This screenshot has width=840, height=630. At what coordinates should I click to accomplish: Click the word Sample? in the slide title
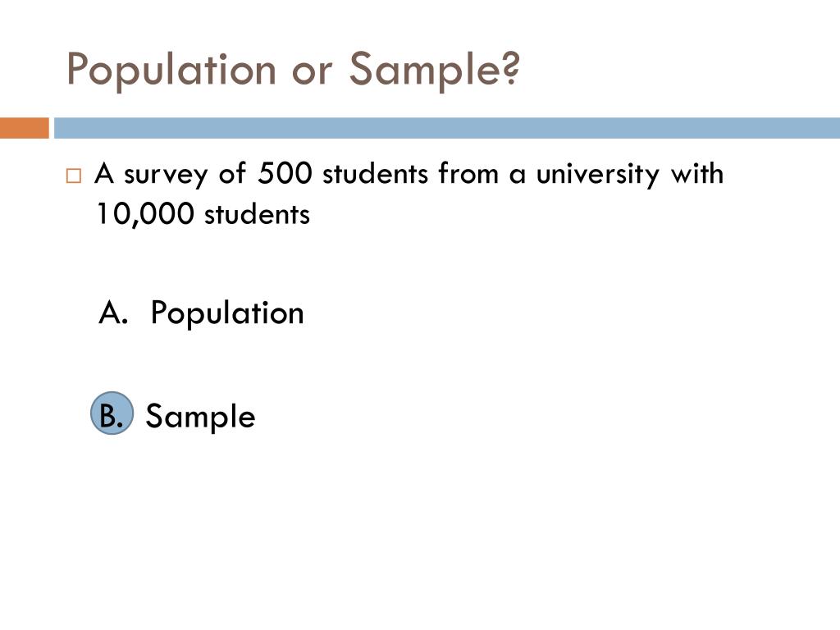(435, 71)
